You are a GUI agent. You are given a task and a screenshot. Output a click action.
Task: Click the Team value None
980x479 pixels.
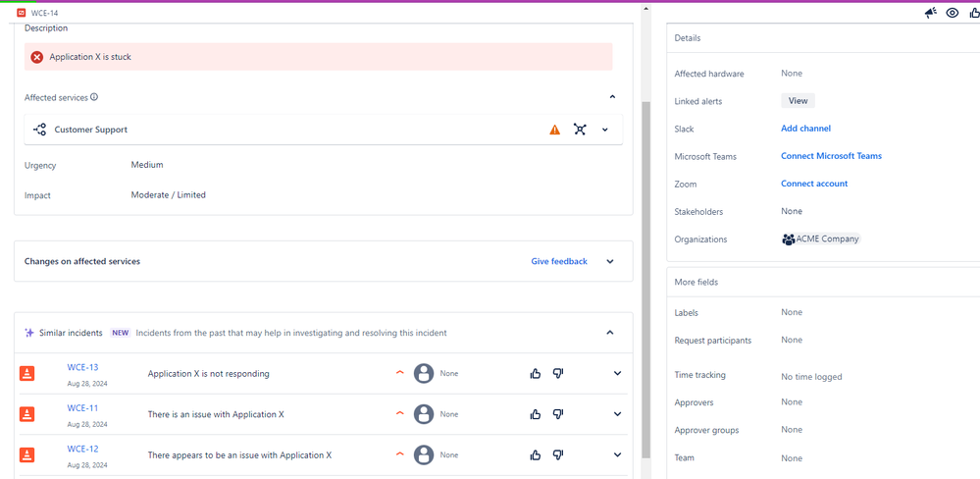click(792, 458)
